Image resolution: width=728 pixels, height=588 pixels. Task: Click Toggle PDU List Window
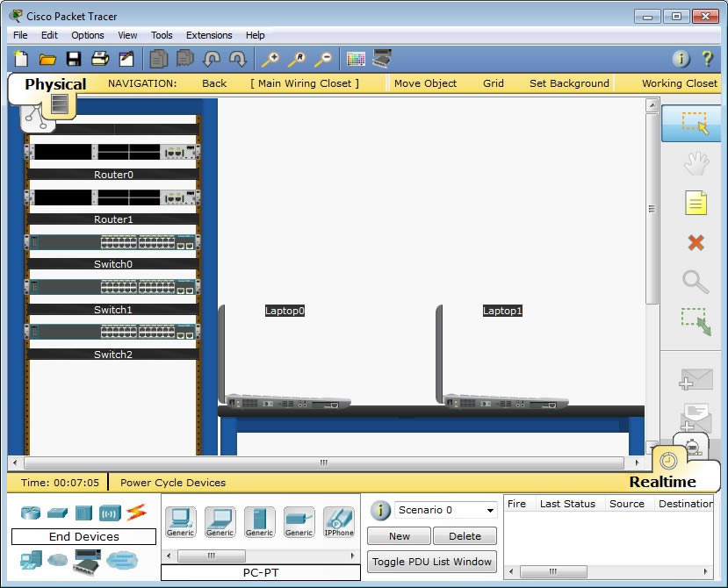(x=431, y=562)
